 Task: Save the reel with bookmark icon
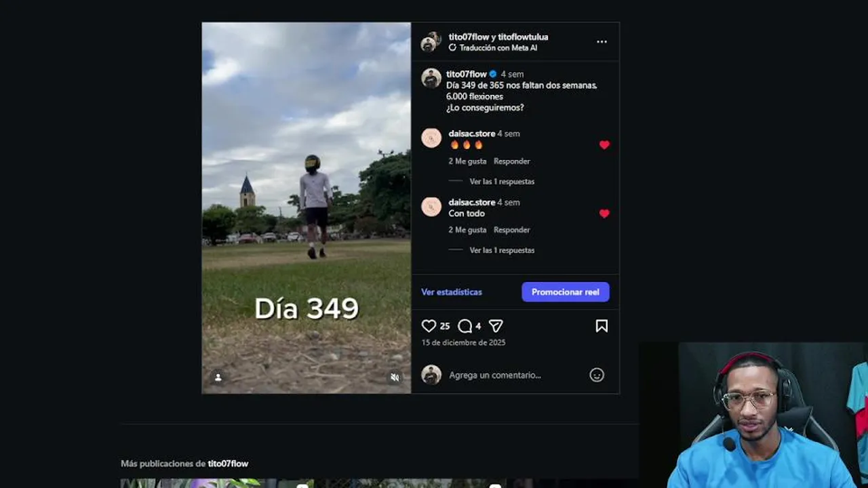point(601,326)
